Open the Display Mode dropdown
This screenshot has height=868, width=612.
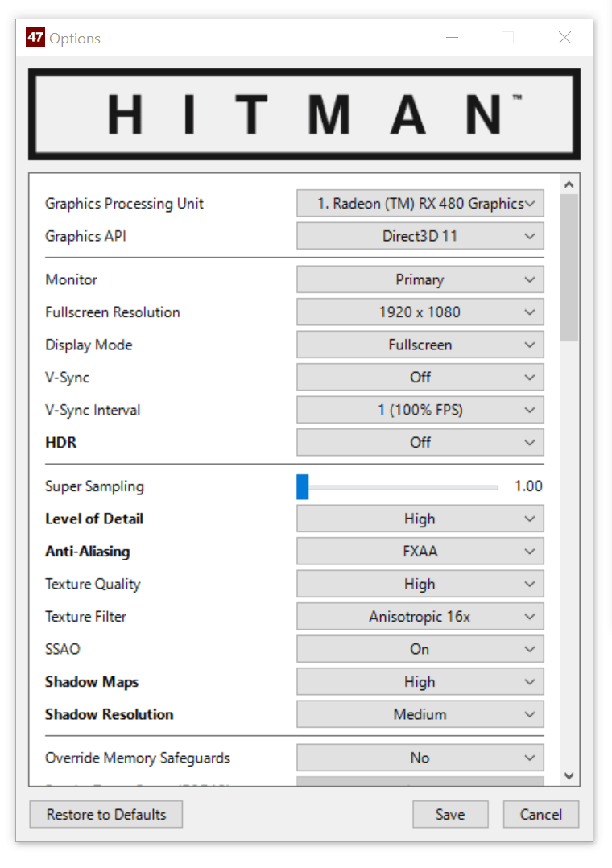[x=420, y=345]
